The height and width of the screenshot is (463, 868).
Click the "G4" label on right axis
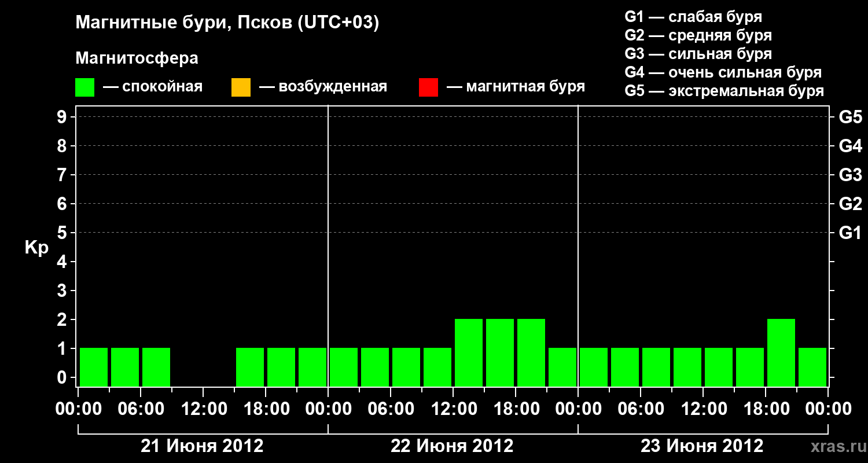pos(851,146)
